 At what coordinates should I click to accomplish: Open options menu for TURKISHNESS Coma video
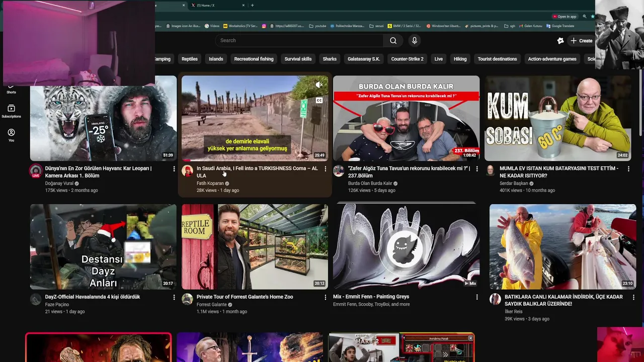325,169
